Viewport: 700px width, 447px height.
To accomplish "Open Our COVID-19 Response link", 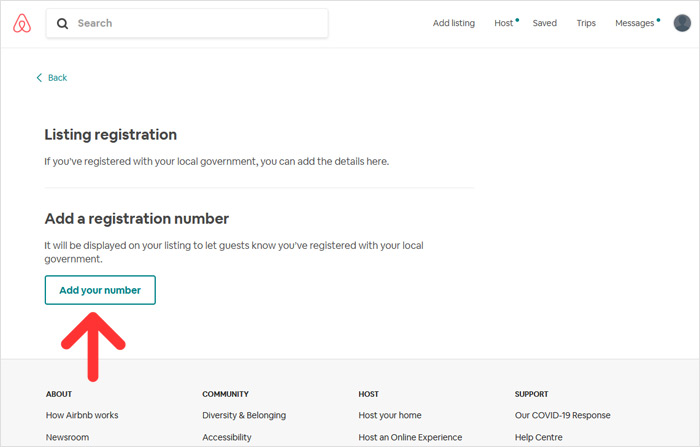I will [x=562, y=415].
